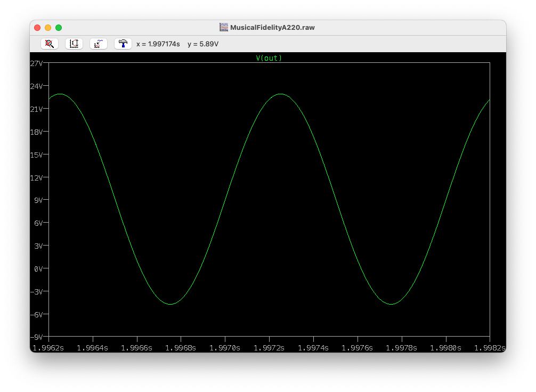Viewport: 536px width, 392px height.
Task: Click the V(out) trace label
Action: coord(269,58)
